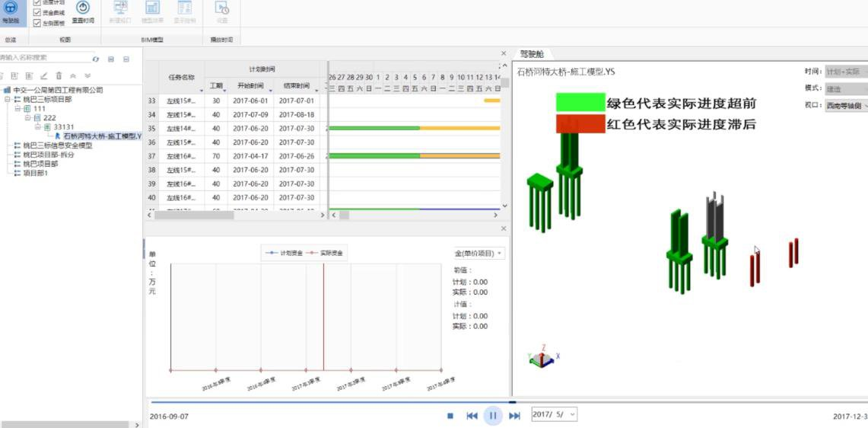Open the 任务名称 column filter arrow
The image size is (868, 428).
(x=201, y=89)
